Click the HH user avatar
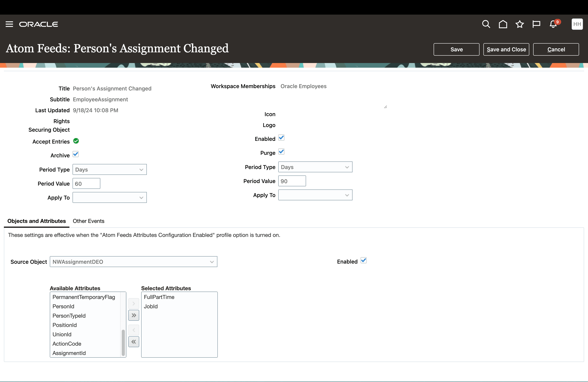 [x=577, y=24]
